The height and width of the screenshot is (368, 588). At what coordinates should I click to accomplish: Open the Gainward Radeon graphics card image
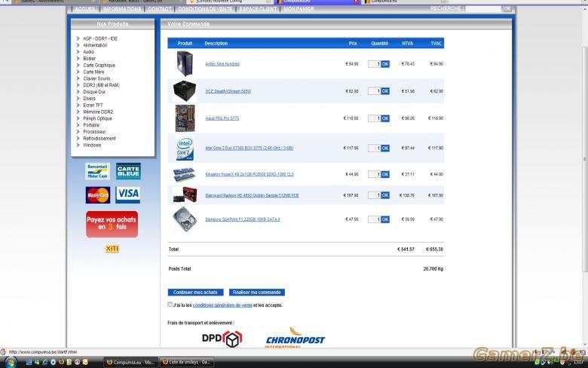coord(185,195)
